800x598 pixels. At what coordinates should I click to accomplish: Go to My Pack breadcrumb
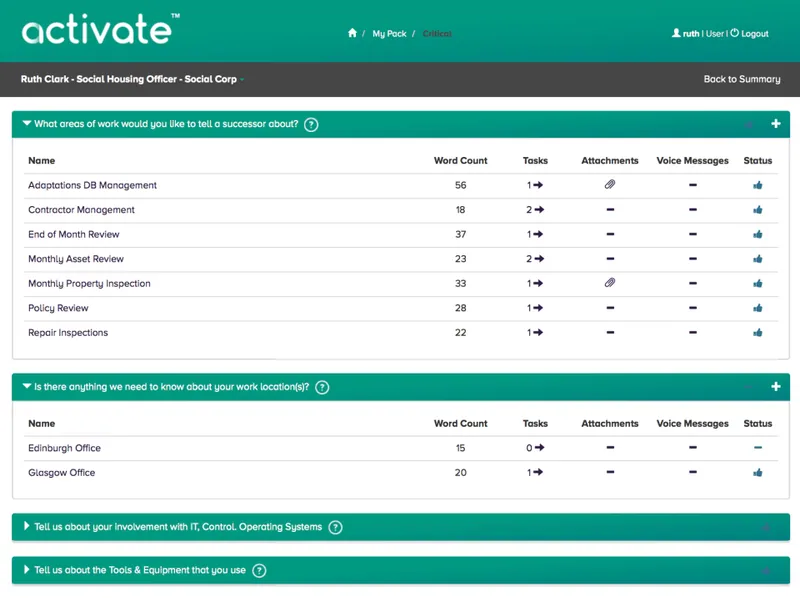(x=389, y=34)
